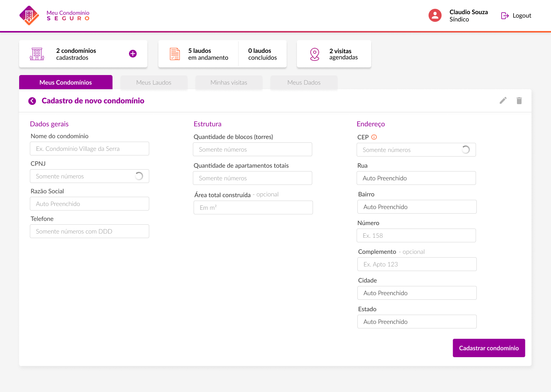Click the pencil edit icon
Viewport: 551px width, 392px height.
click(503, 100)
